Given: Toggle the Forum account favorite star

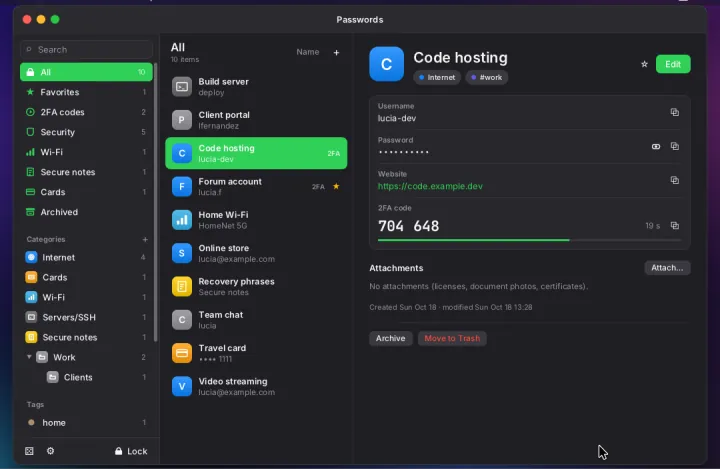Looking at the screenshot, I should (336, 186).
